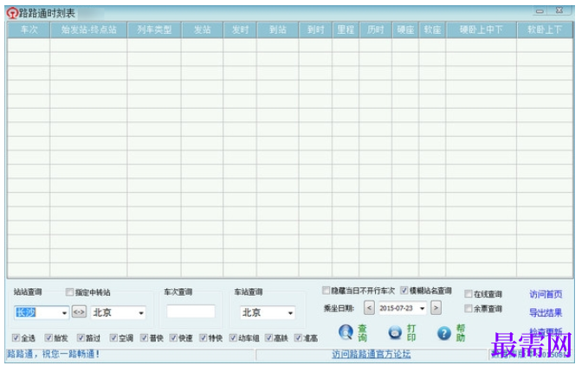This screenshot has width=588, height=372.
Task: Sort by 软卧上下 column header
Action: point(545,29)
